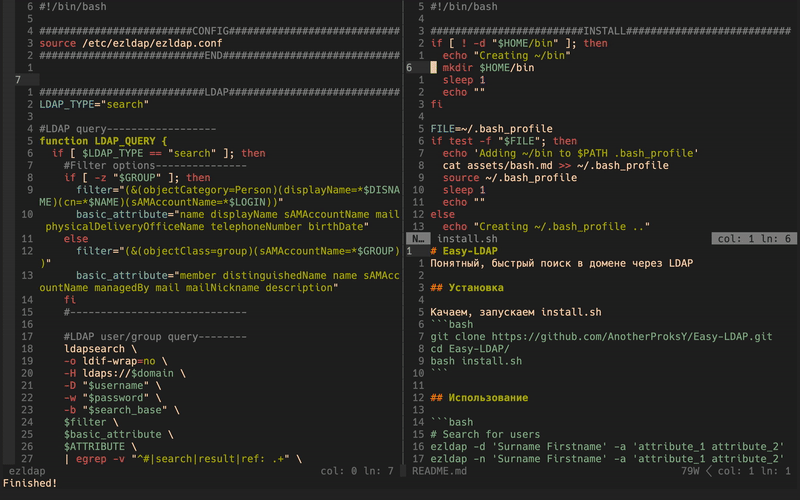Click the LDAP section divider comment
Image resolution: width=800 pixels, height=500 pixels.
219,92
